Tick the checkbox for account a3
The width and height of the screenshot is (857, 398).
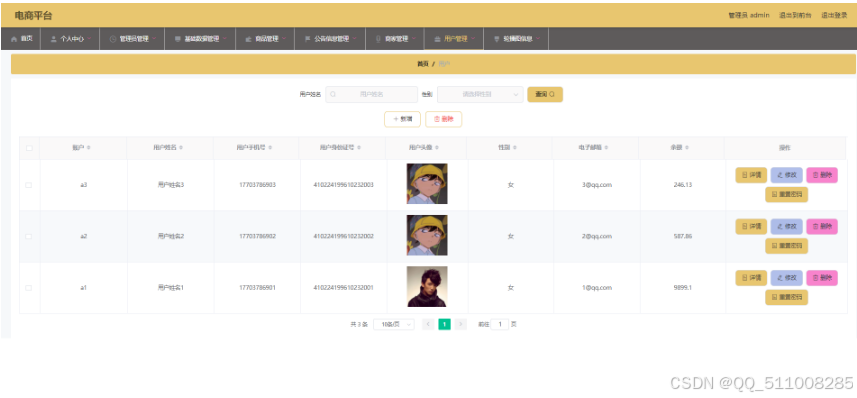pos(28,185)
